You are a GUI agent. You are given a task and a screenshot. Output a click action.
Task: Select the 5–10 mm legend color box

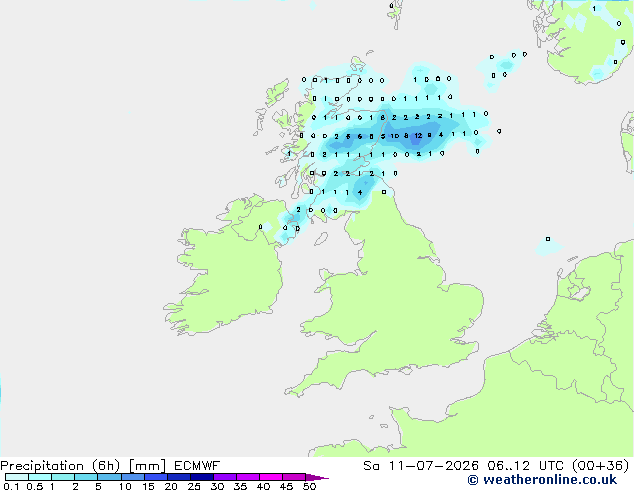tap(109, 477)
